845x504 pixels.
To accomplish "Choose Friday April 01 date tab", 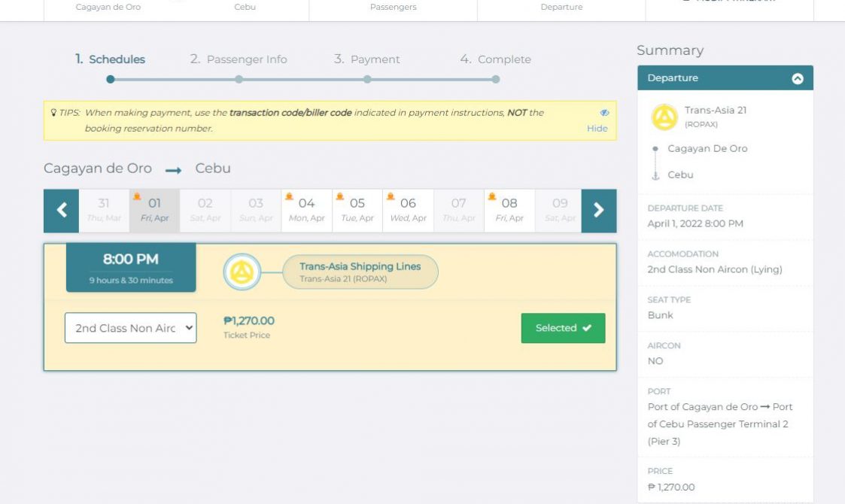I will 154,211.
